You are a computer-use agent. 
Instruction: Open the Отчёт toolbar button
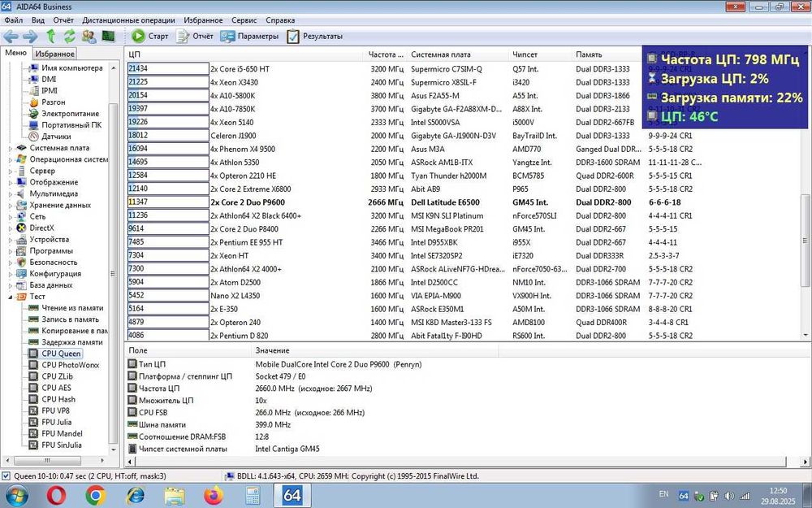(194, 37)
